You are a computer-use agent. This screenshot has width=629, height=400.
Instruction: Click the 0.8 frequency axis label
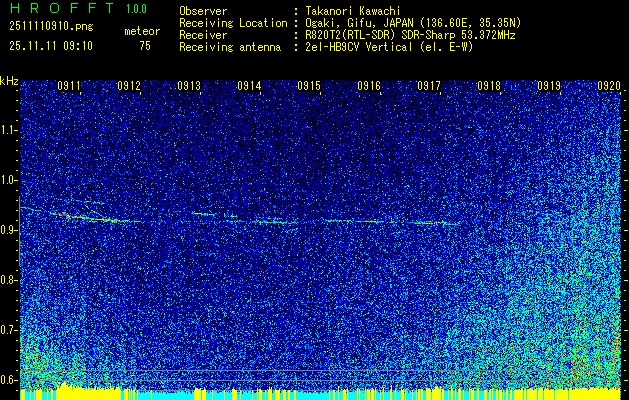click(x=8, y=280)
